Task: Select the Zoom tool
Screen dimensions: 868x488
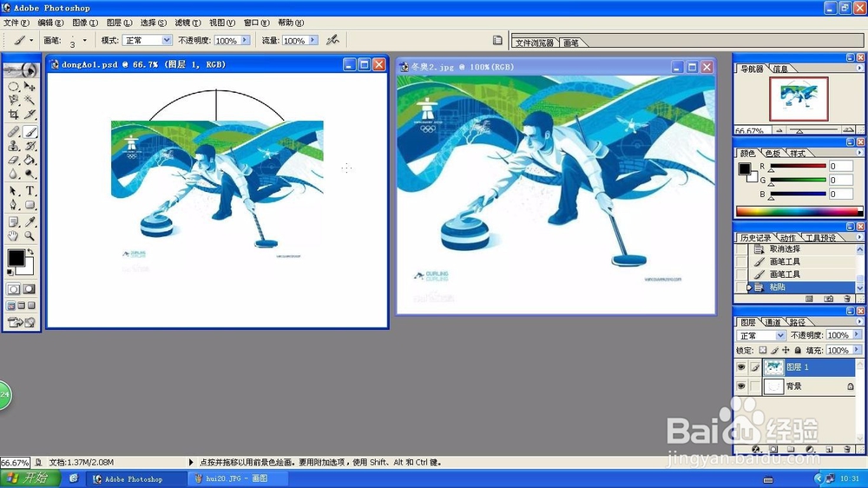Action: (x=30, y=236)
